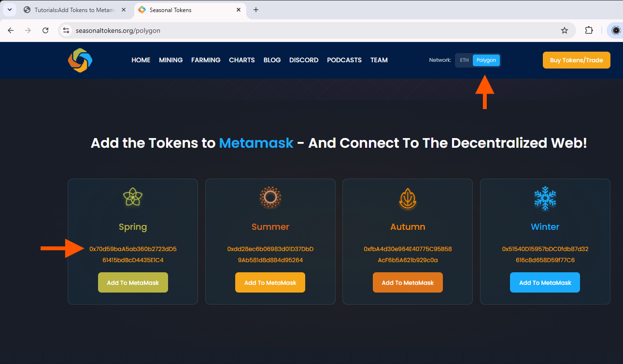Click the Spring token flower icon

tap(133, 197)
